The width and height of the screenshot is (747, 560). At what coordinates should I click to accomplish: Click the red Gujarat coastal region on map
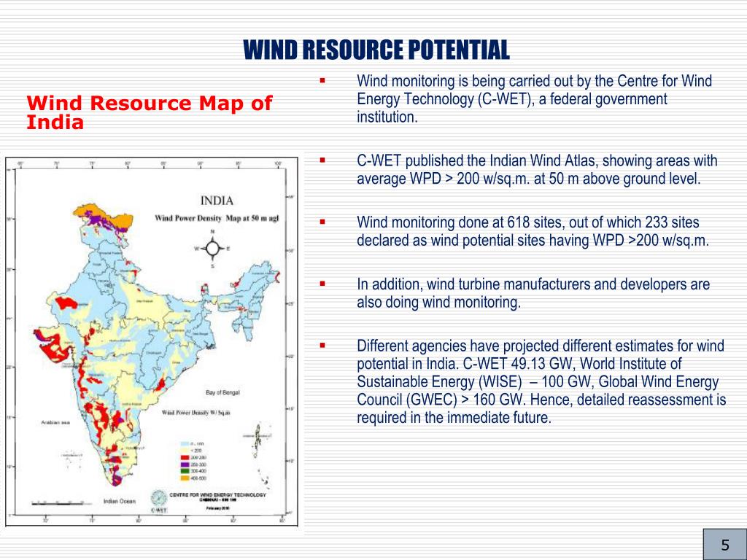[x=53, y=346]
